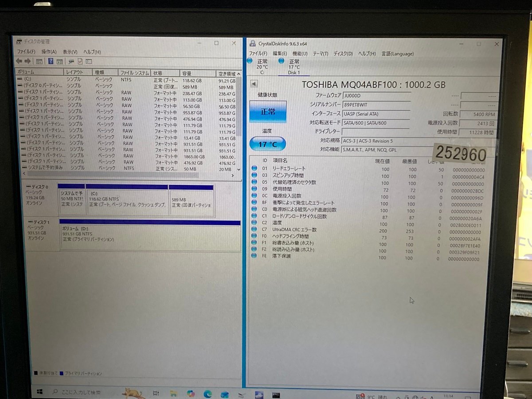The width and height of the screenshot is (532, 399).
Task: Select the C: drive status icon in CrystalDiskInfo
Action: coord(250,61)
